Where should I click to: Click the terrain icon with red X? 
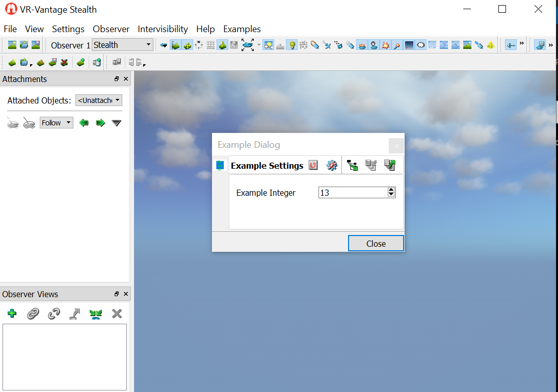[x=64, y=63]
